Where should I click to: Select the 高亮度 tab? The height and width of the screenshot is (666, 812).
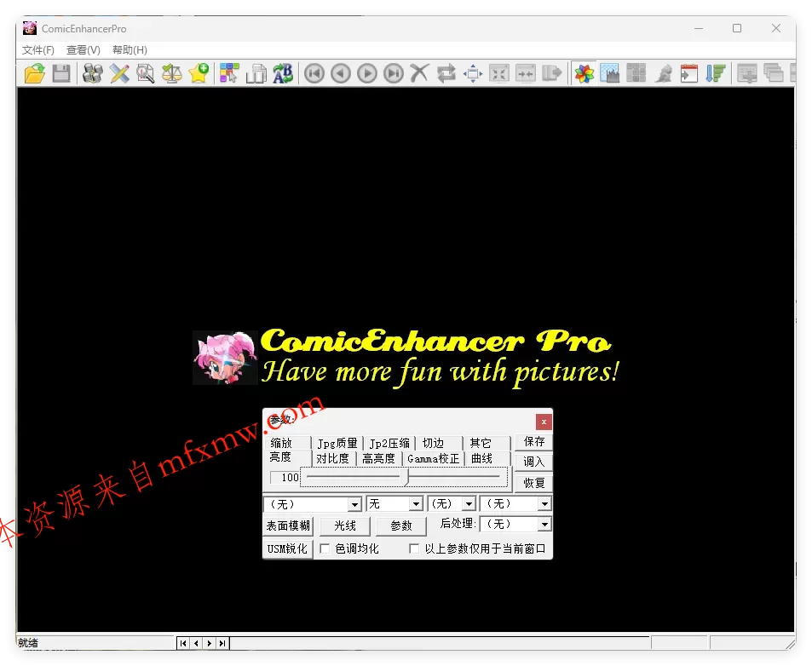coord(379,458)
